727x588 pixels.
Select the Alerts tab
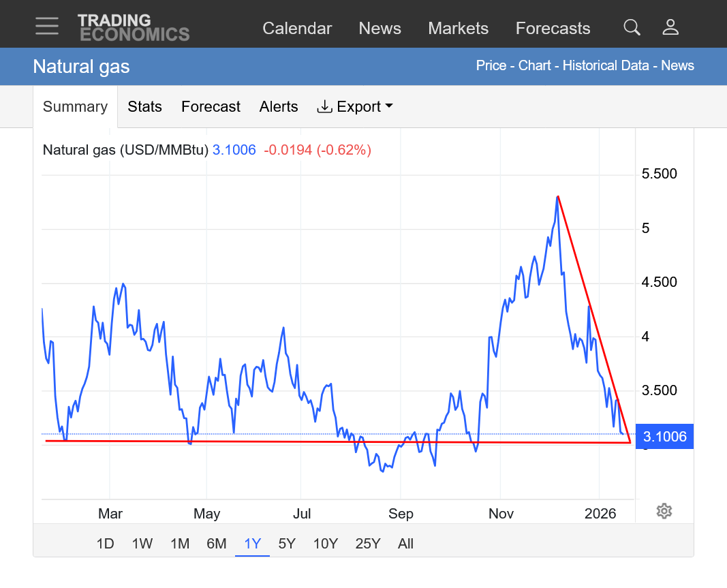click(279, 107)
